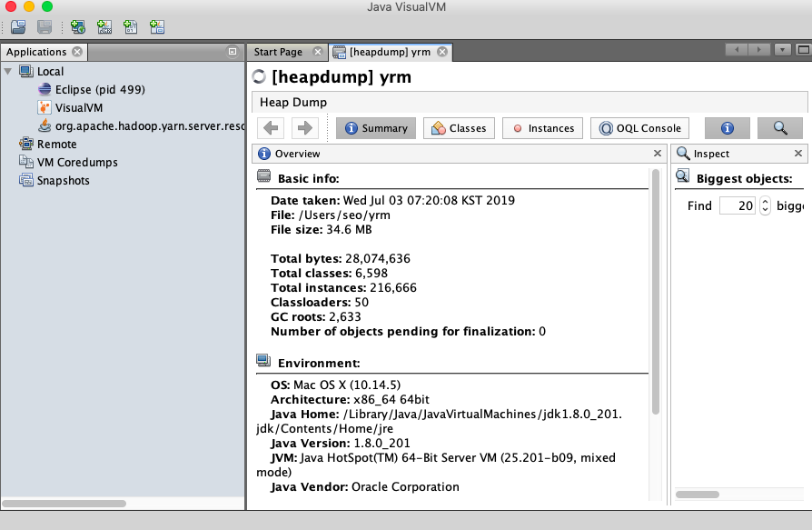Screen dimensions: 812x530
Task: Collapse the Local tree node
Action: tap(8, 71)
